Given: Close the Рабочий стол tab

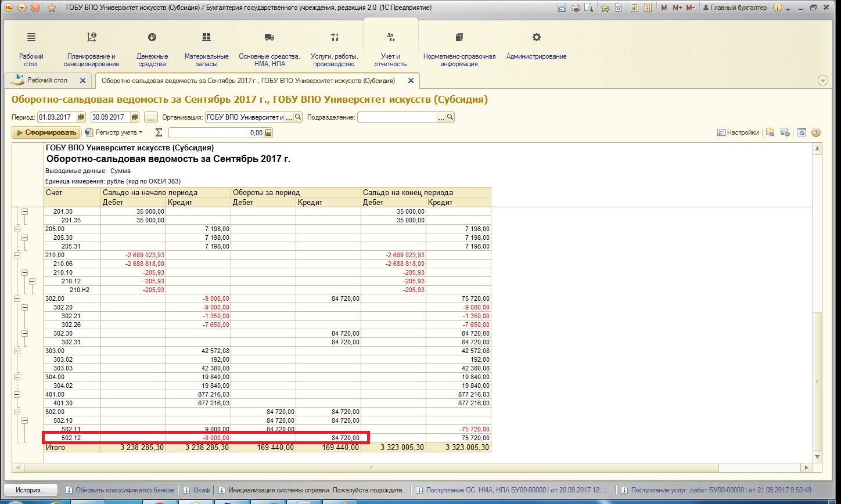Looking at the screenshot, I should [x=82, y=80].
